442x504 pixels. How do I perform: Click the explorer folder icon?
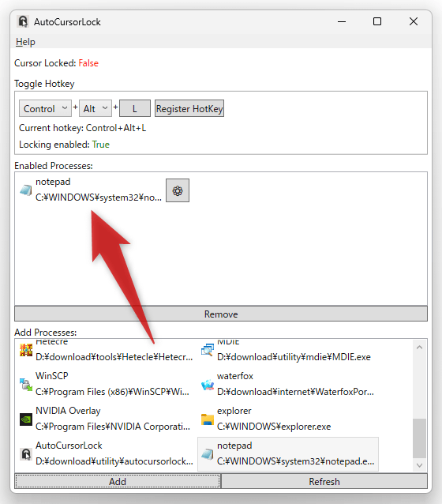(208, 419)
